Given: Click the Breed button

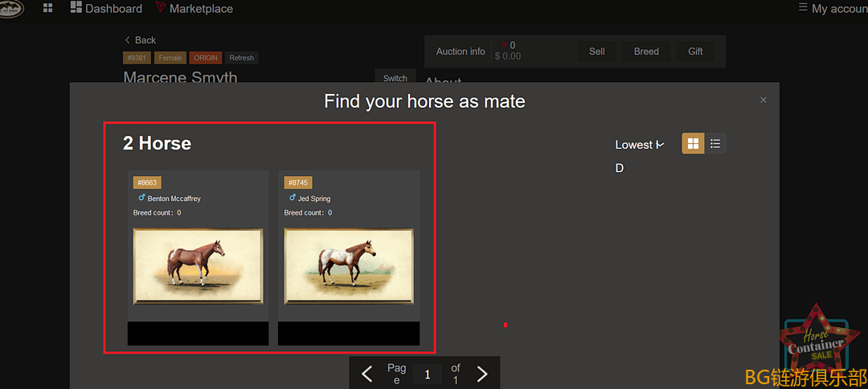Looking at the screenshot, I should click(x=646, y=51).
